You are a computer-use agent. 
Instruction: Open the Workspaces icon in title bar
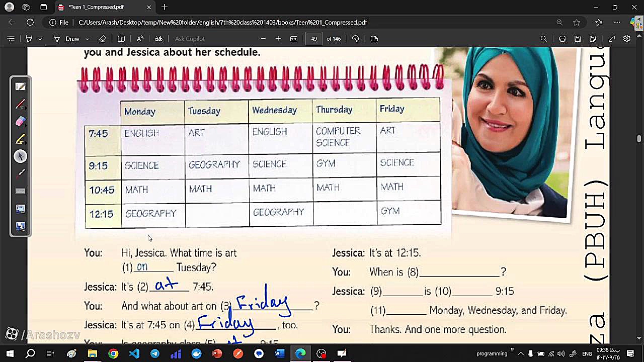click(26, 8)
